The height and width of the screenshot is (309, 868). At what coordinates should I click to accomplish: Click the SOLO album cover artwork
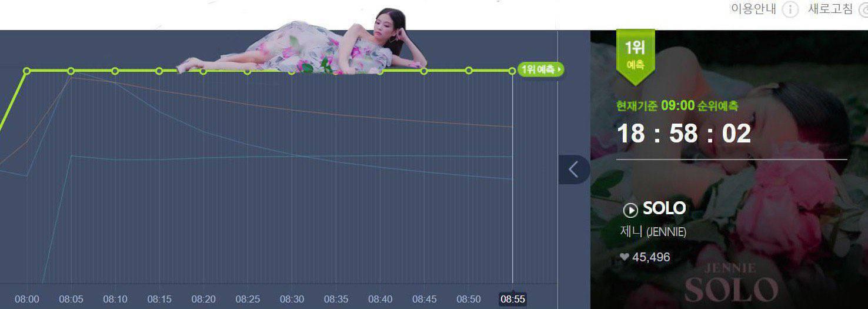(x=729, y=170)
